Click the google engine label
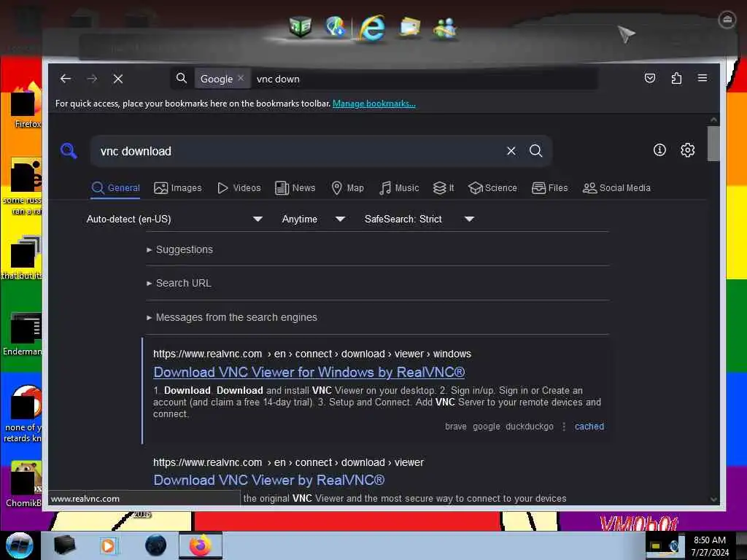 pos(487,427)
